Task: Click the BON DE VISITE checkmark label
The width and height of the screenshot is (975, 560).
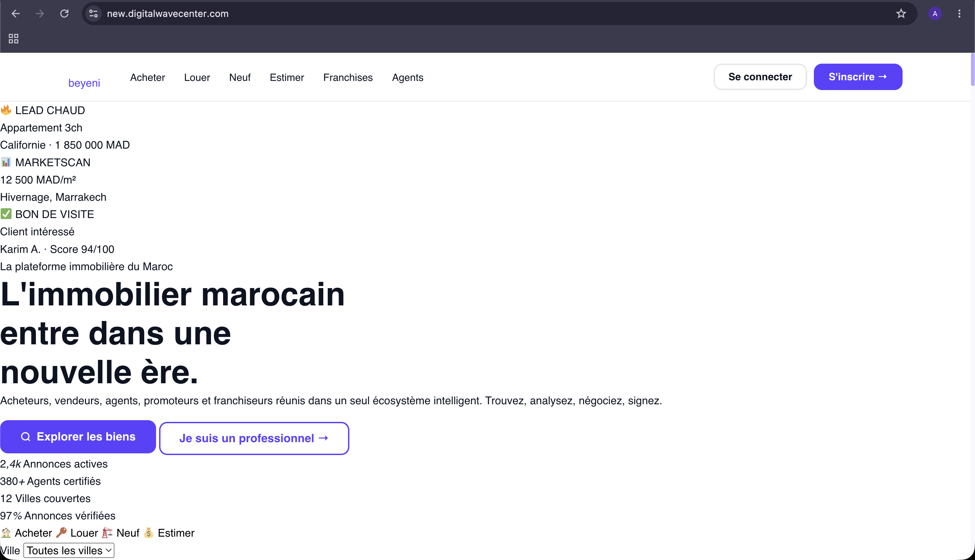Action: pos(47,214)
